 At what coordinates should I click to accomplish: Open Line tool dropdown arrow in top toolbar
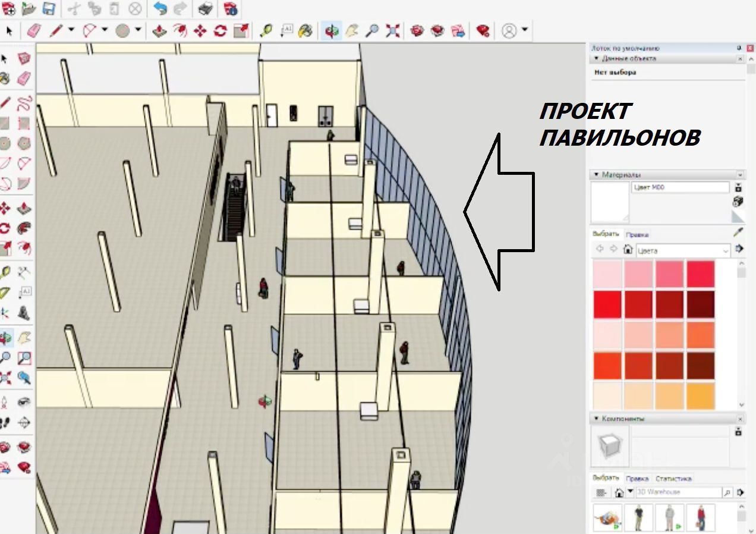pyautogui.click(x=71, y=30)
